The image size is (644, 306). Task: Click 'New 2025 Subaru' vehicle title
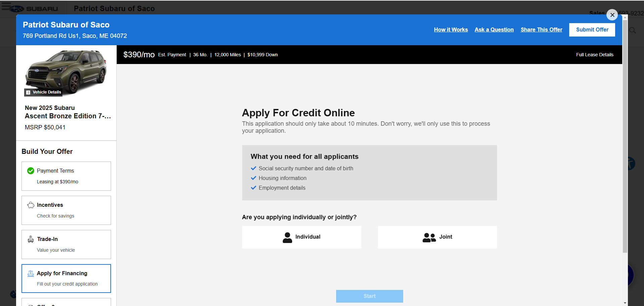point(50,108)
